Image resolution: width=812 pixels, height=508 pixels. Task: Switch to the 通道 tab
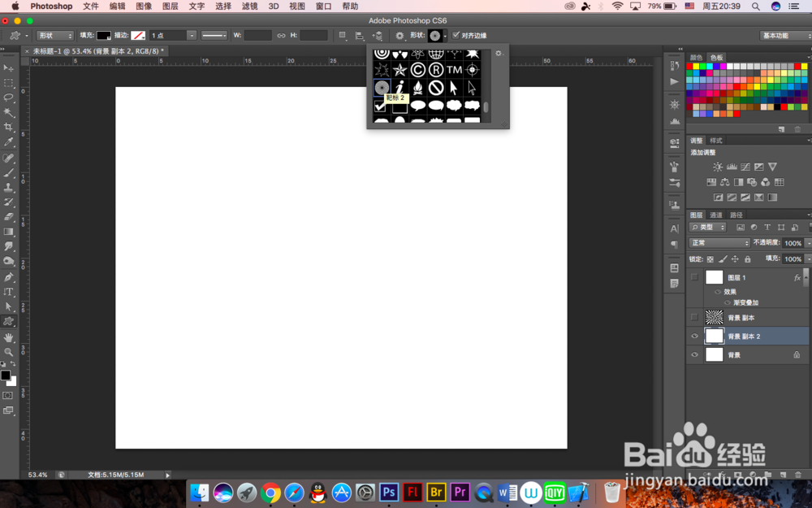[x=715, y=215]
